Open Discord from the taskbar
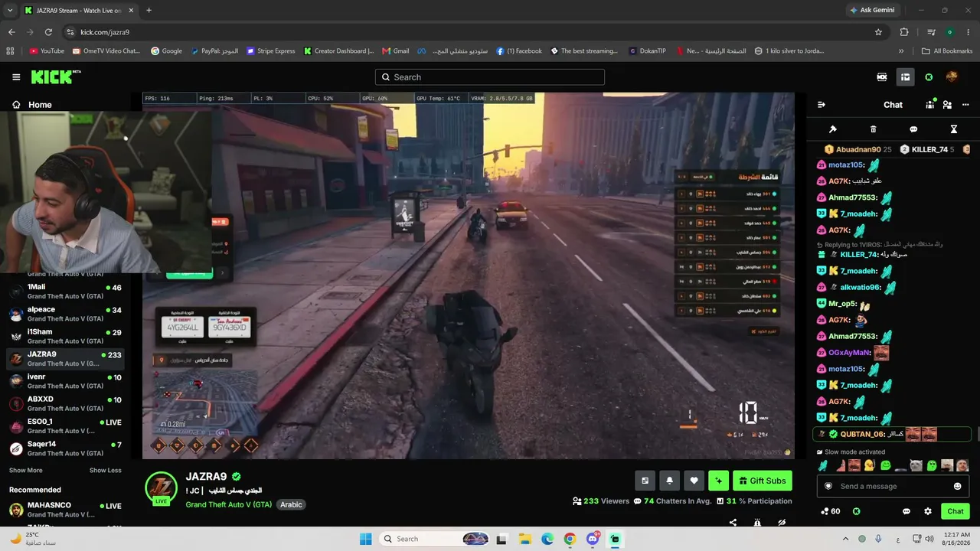The image size is (980, 551). tap(592, 539)
